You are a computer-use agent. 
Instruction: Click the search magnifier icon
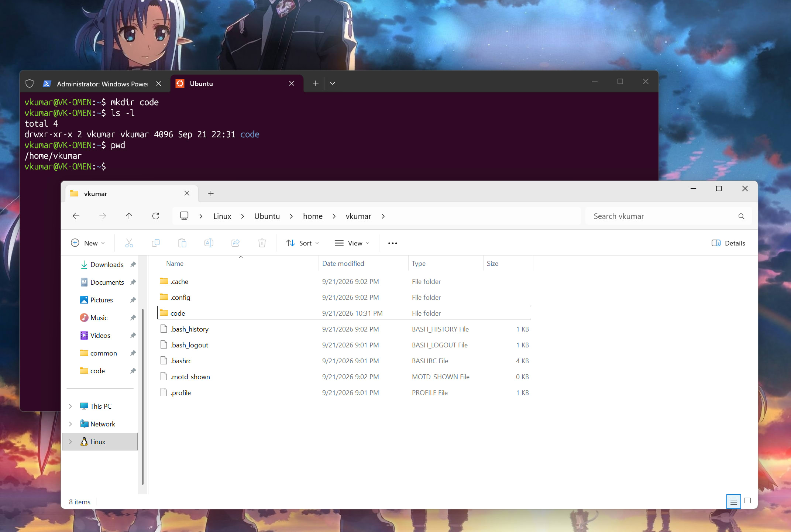(742, 216)
